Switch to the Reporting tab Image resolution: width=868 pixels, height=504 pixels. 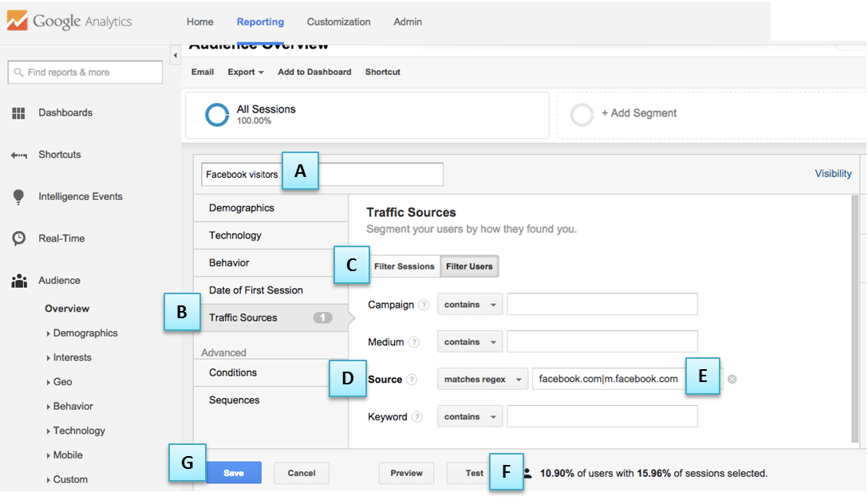pos(260,22)
